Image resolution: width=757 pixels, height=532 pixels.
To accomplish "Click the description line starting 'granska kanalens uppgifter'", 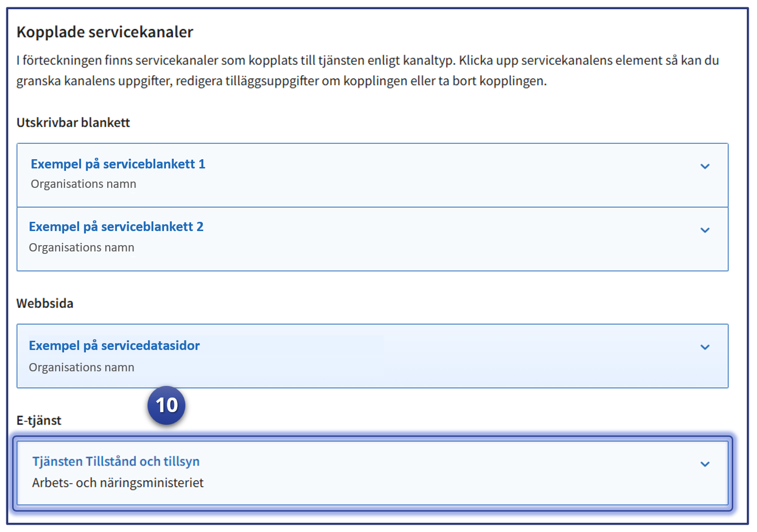I will pyautogui.click(x=281, y=81).
